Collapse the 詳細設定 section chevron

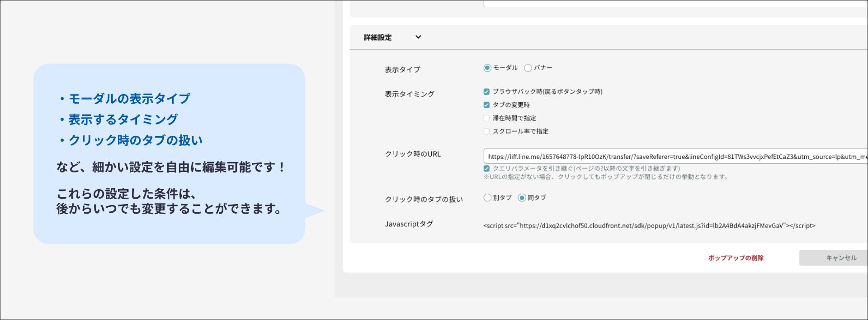click(418, 37)
